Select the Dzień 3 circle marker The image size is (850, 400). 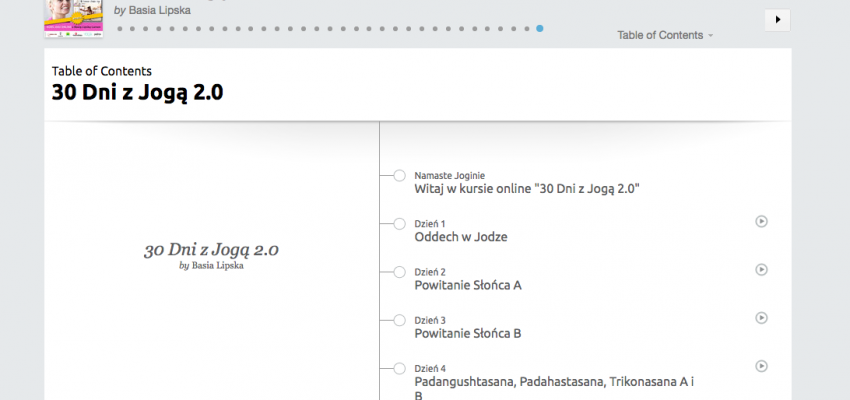point(399,321)
